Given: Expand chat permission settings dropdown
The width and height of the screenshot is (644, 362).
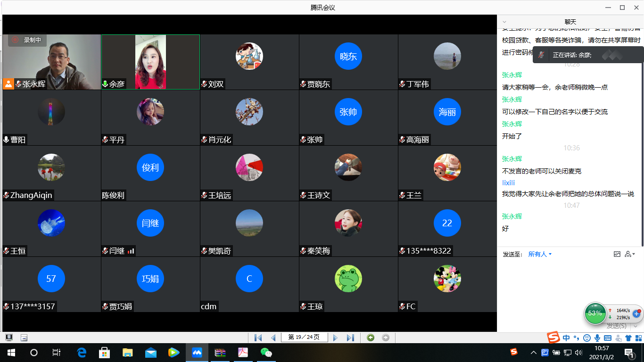Looking at the screenshot, I should pos(630,254).
